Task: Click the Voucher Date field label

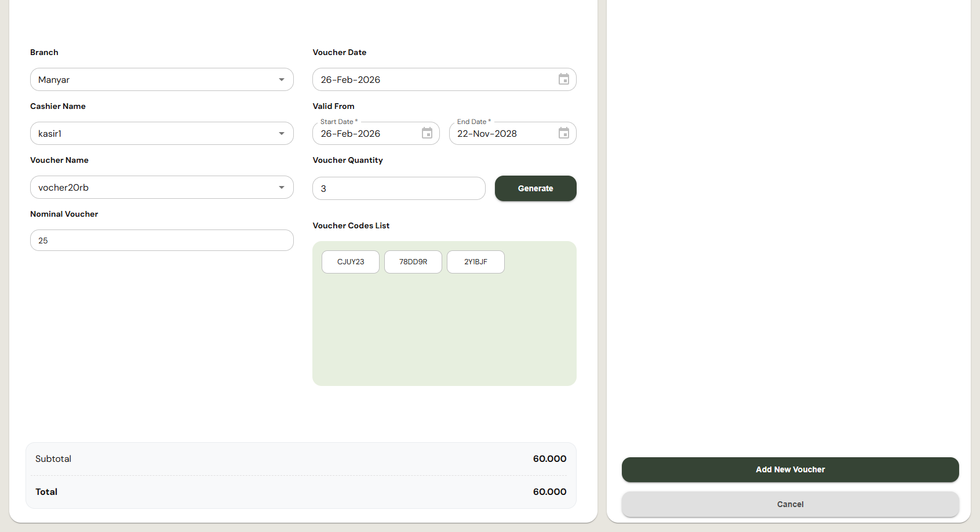Action: coord(340,52)
